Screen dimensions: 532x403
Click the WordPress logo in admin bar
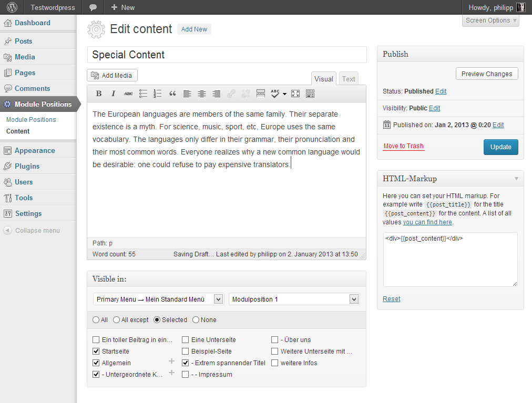coord(12,7)
